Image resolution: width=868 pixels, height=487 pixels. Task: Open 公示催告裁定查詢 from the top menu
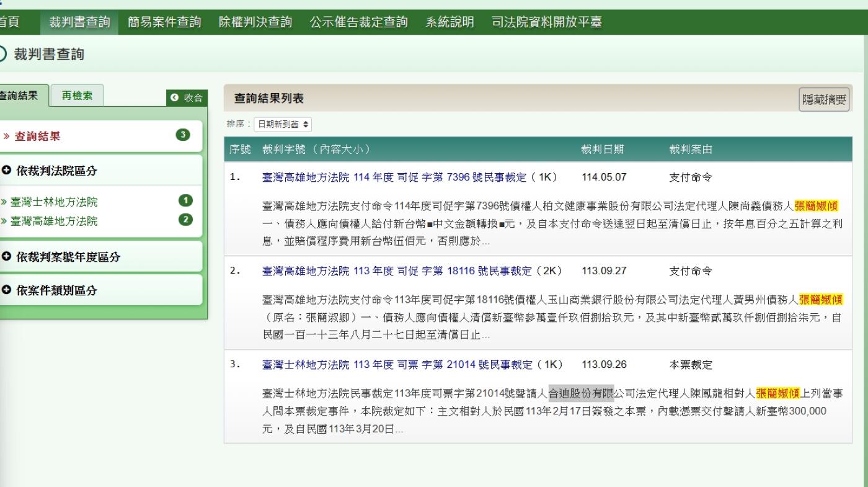point(358,22)
